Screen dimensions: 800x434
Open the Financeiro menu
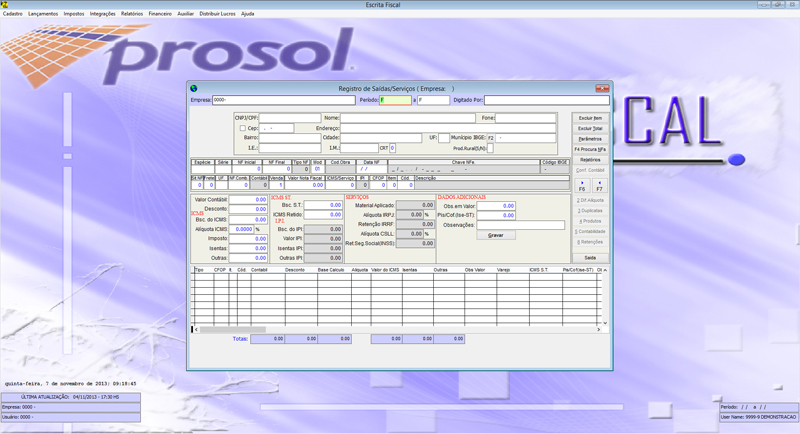(160, 14)
